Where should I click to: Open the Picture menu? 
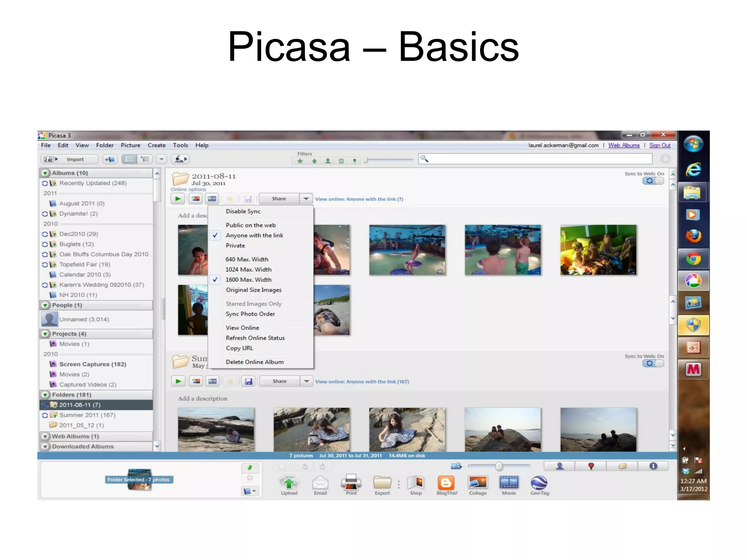pos(131,145)
